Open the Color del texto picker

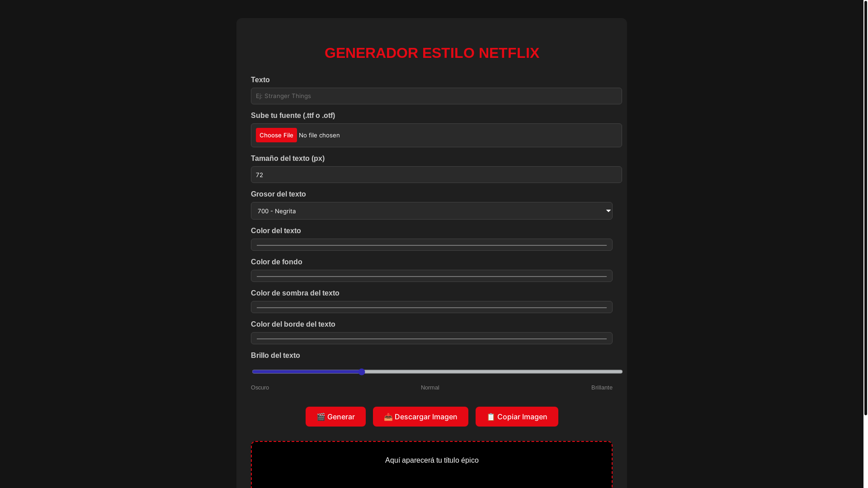(432, 245)
